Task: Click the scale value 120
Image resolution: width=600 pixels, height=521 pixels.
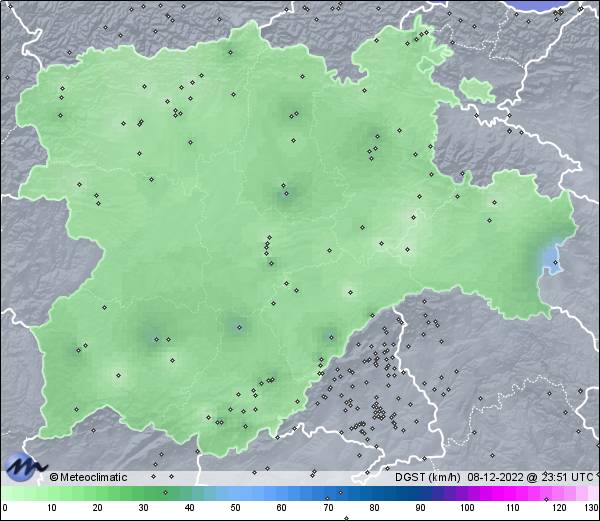Action: pyautogui.click(x=559, y=508)
